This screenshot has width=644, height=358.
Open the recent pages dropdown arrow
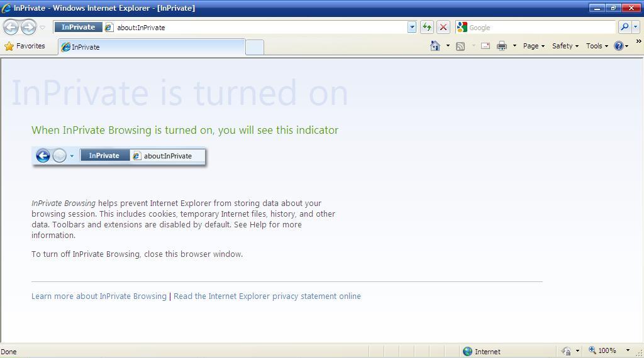pyautogui.click(x=42, y=28)
